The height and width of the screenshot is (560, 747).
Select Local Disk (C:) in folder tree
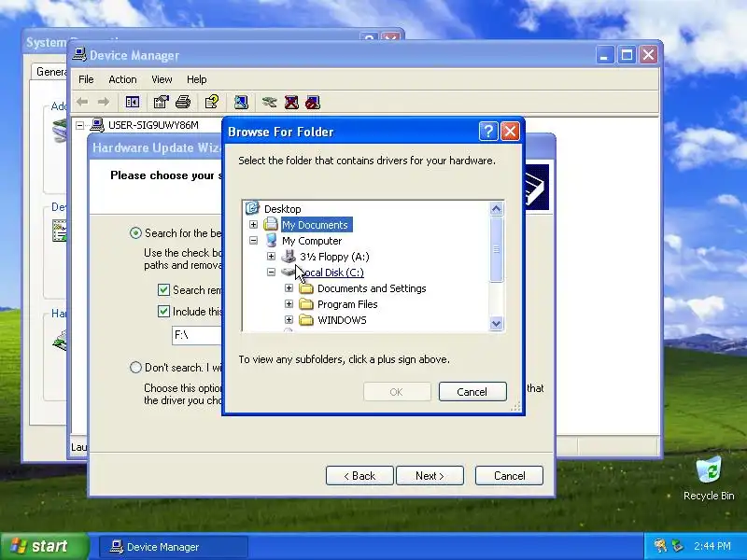click(x=332, y=273)
